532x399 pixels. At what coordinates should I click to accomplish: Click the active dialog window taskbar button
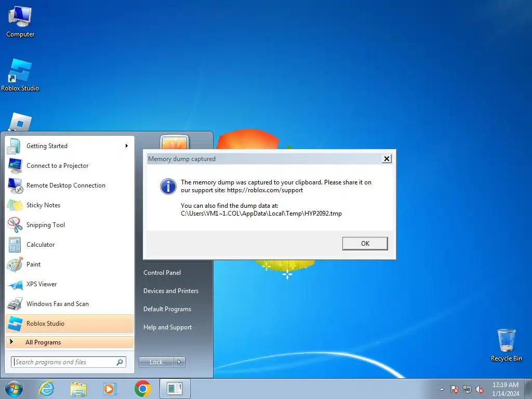tap(175, 389)
